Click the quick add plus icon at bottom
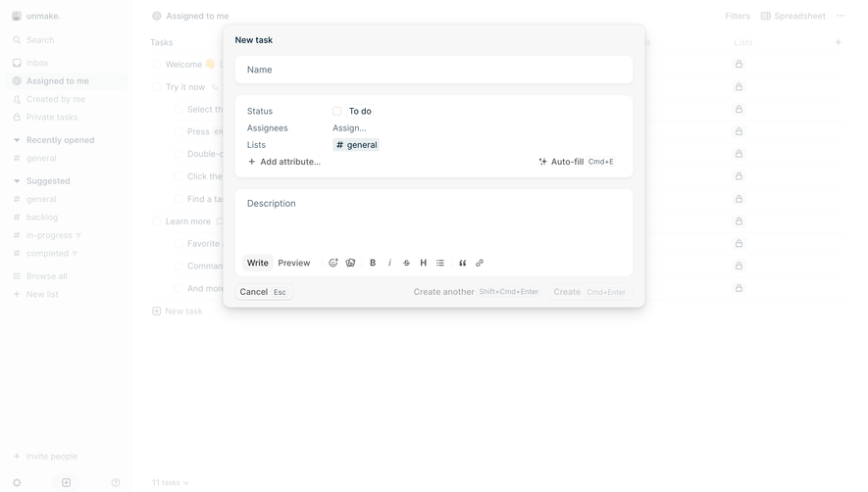Screen dimensions: 868x492 click(67, 483)
